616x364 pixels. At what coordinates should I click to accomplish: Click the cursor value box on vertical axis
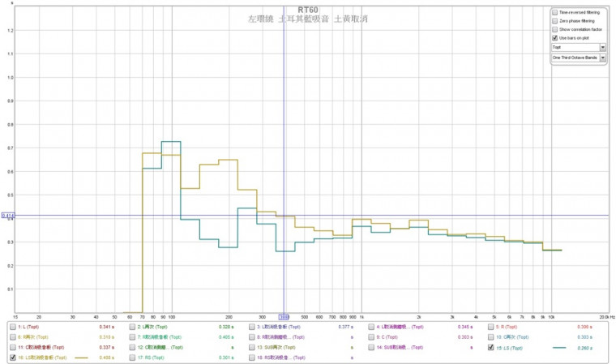(x=8, y=216)
